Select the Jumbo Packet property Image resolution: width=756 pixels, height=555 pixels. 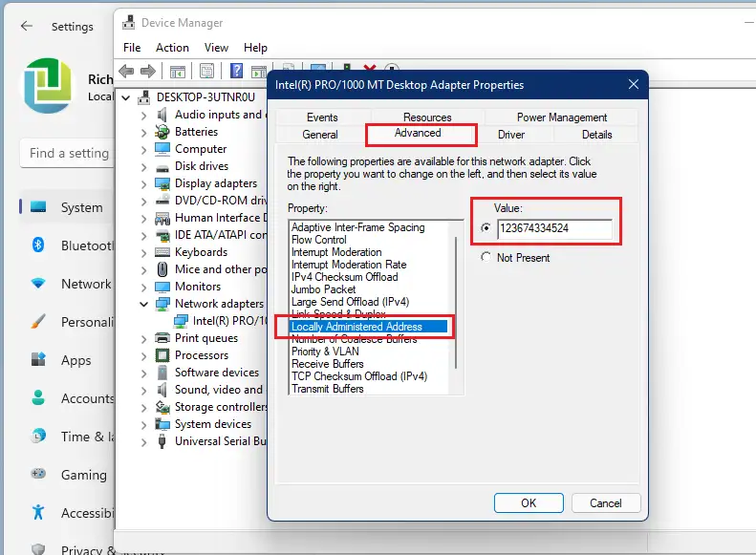click(x=323, y=289)
